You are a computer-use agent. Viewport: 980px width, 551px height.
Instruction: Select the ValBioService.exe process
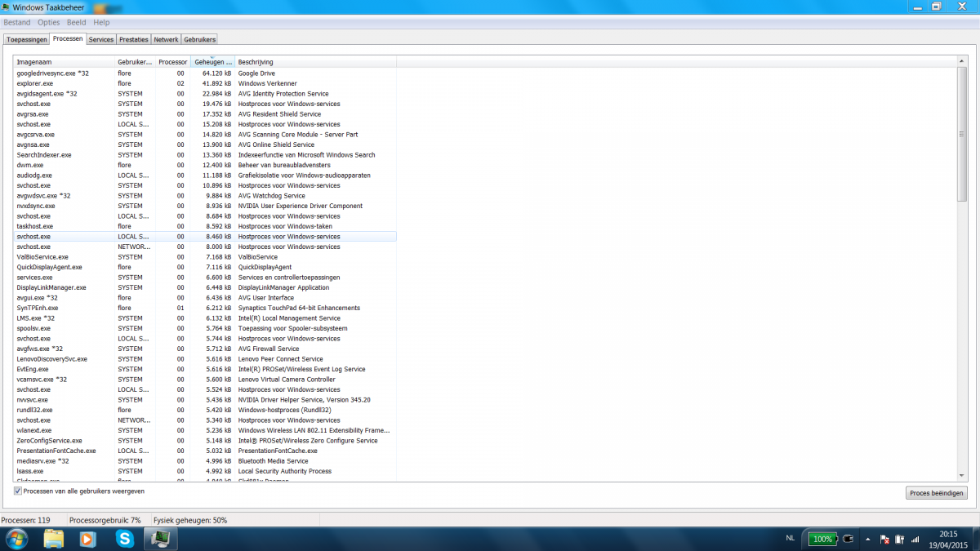point(205,257)
